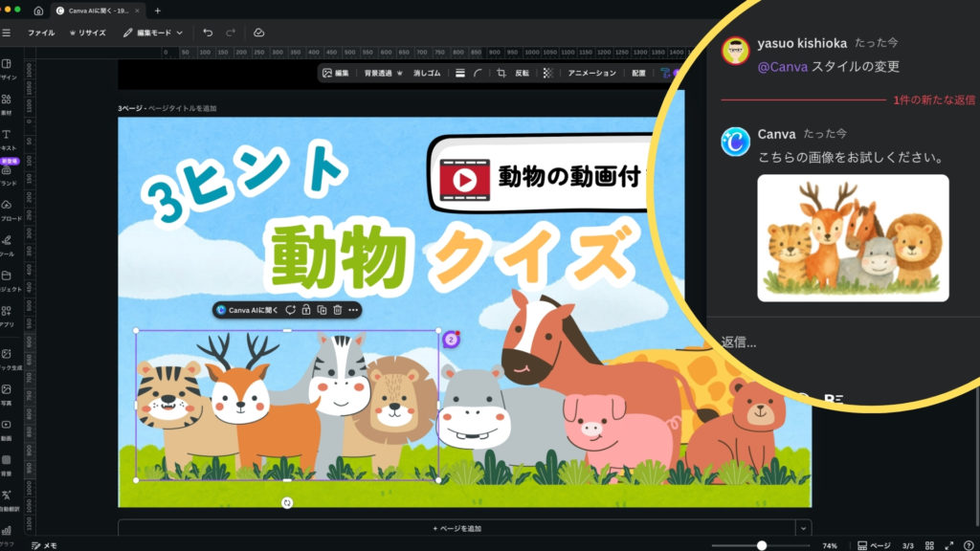The image size is (980, 551).
Task: Adjust the zoom slider handle
Action: (x=762, y=545)
